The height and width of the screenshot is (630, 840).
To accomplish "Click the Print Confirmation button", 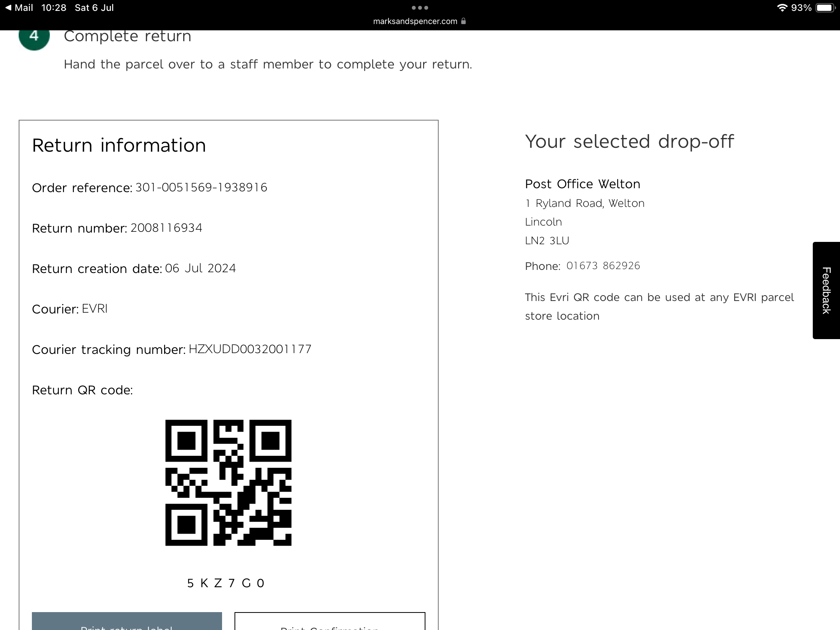I will [x=330, y=623].
